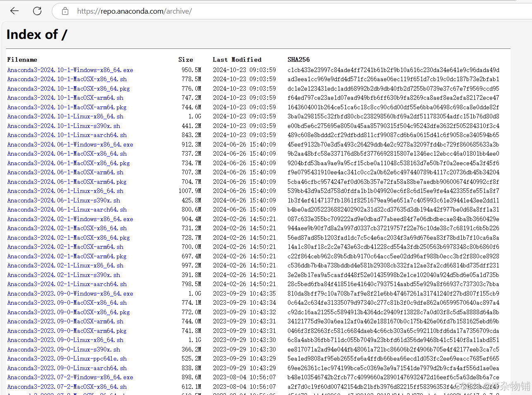Select SHA256 hash starting 6c8a4abb
This screenshot has height=395, width=532.
[x=393, y=340]
